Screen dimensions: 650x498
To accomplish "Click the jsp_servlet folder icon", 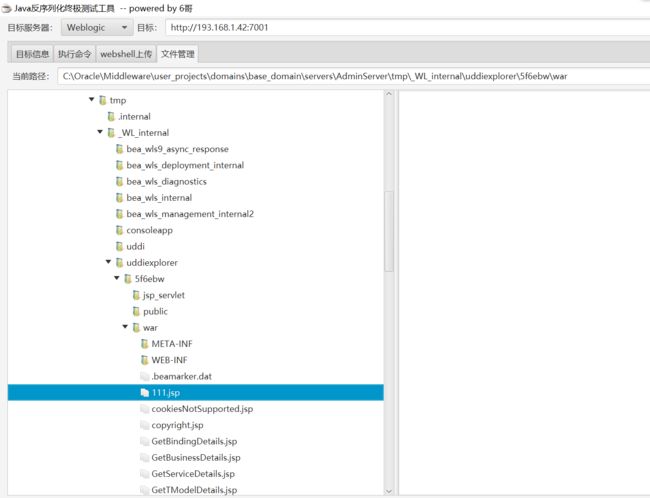I will click(x=136, y=295).
